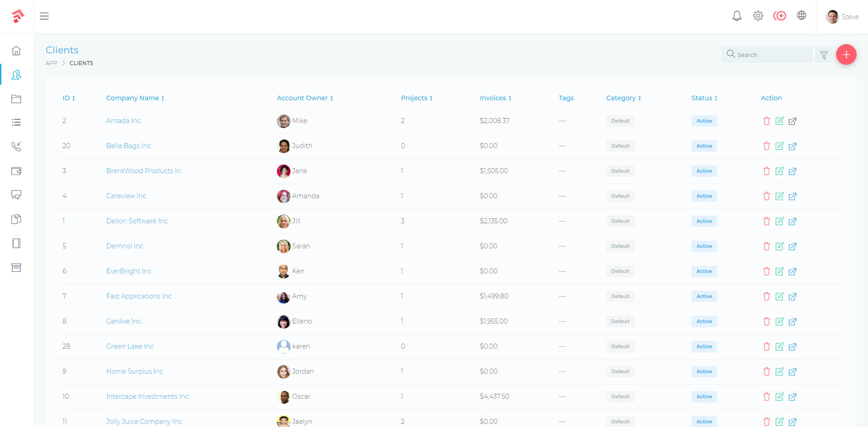Select the Home icon in the sidebar
This screenshot has width=868, height=427.
click(16, 51)
